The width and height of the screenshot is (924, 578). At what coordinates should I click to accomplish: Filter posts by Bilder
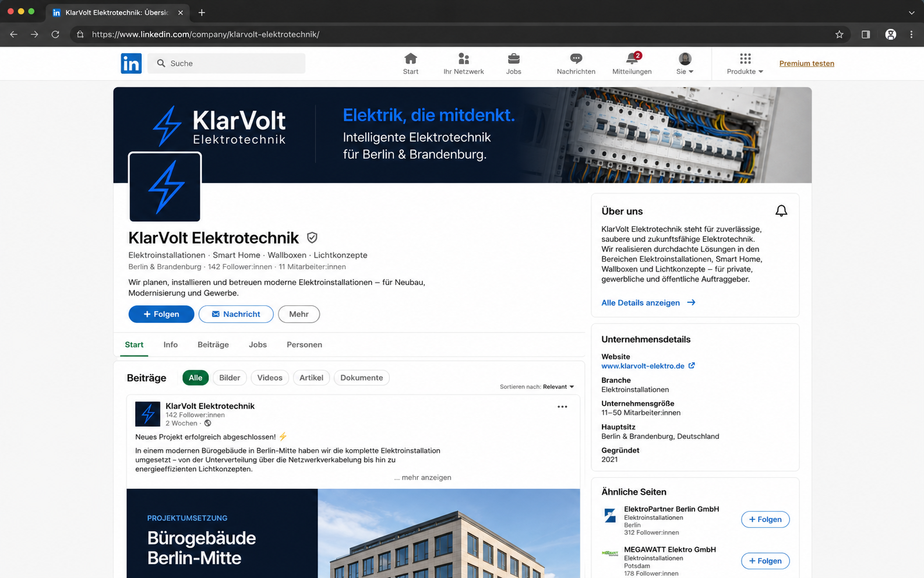[x=230, y=378]
